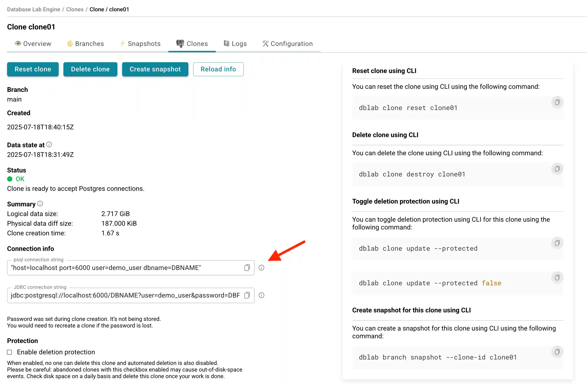Copy the dblab clone reset command

(x=557, y=102)
